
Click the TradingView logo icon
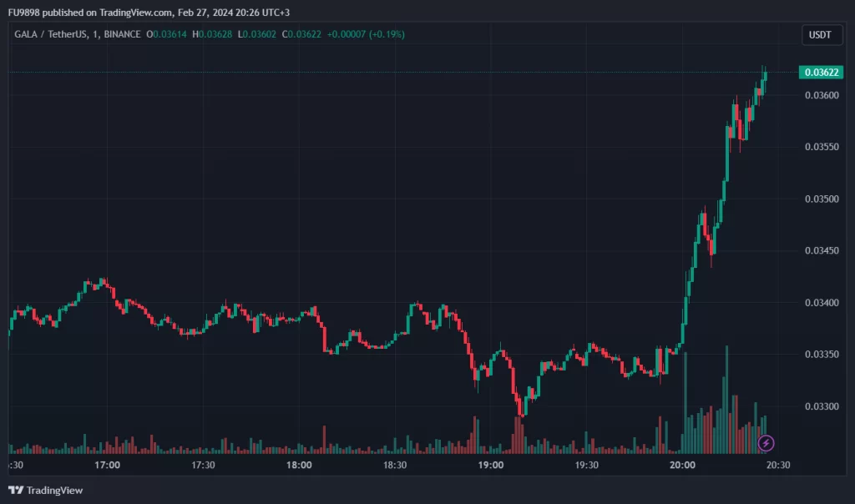click(16, 490)
